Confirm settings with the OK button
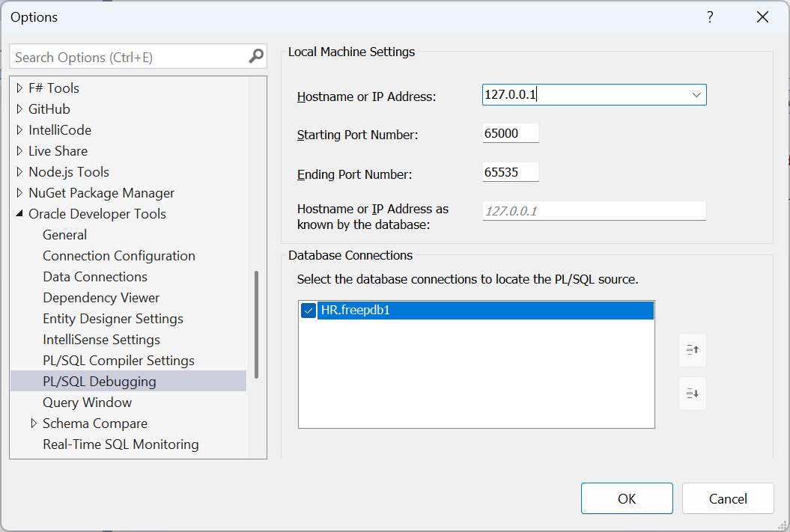 627,498
